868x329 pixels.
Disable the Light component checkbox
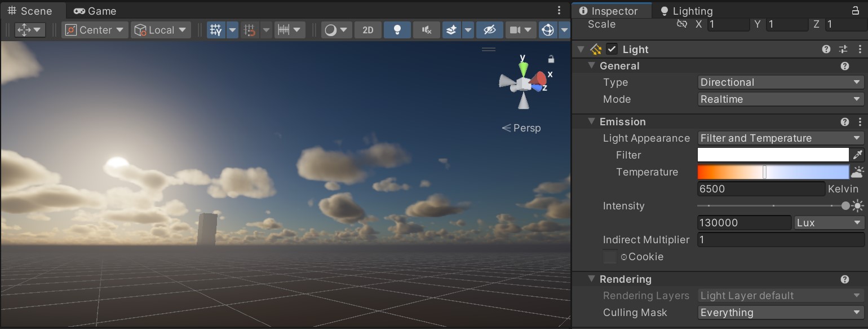coord(612,49)
